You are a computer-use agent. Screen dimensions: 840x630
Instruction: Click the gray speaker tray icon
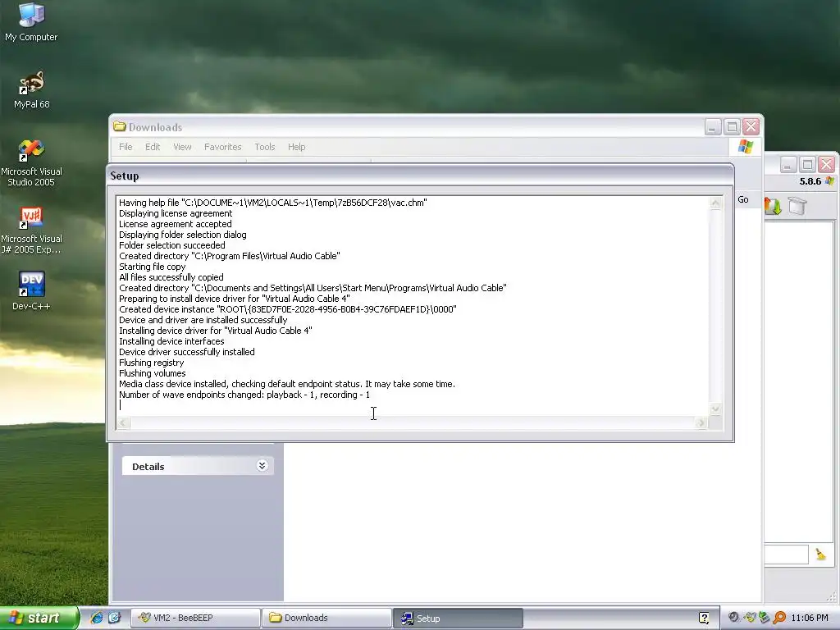point(734,618)
